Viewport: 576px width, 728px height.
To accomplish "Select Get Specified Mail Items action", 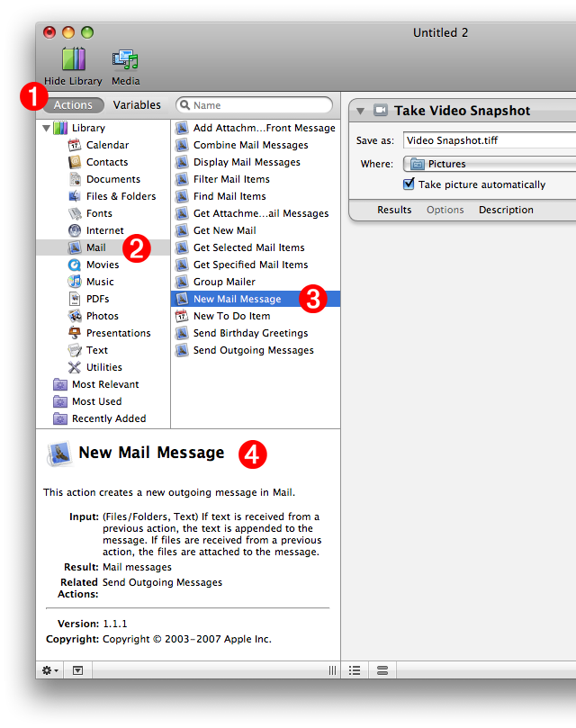I will (256, 265).
